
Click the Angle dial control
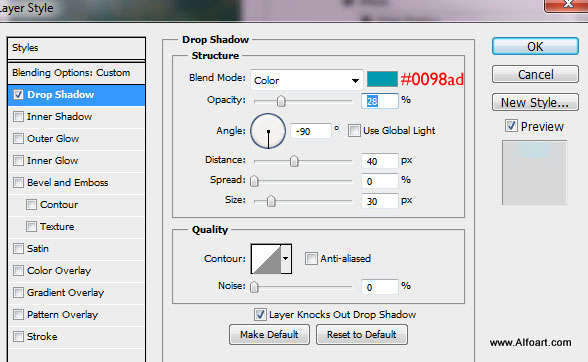(268, 131)
